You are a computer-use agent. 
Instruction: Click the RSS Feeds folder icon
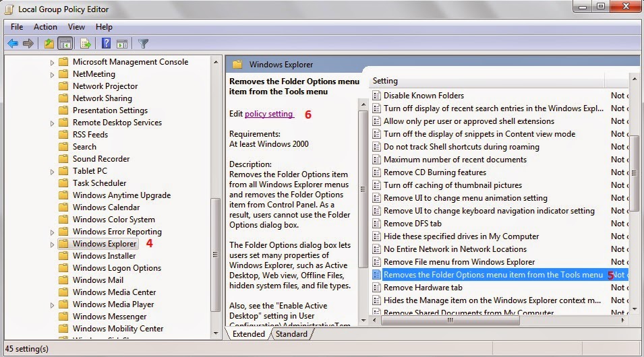[63, 135]
